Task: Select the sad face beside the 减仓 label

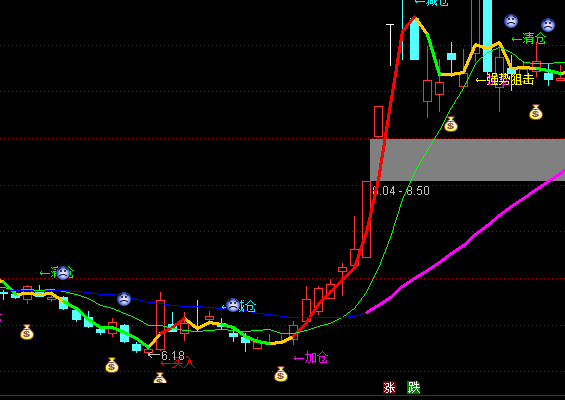Action: click(233, 305)
